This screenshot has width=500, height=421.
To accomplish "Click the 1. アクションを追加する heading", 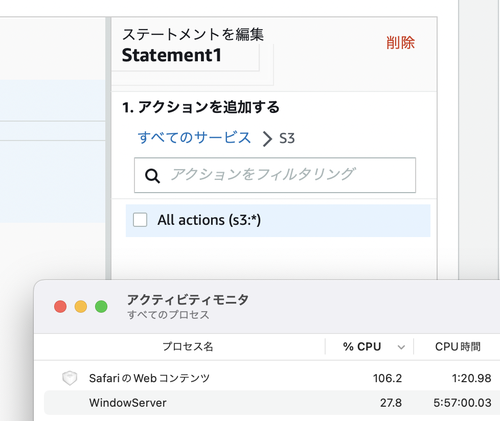I will click(x=201, y=107).
